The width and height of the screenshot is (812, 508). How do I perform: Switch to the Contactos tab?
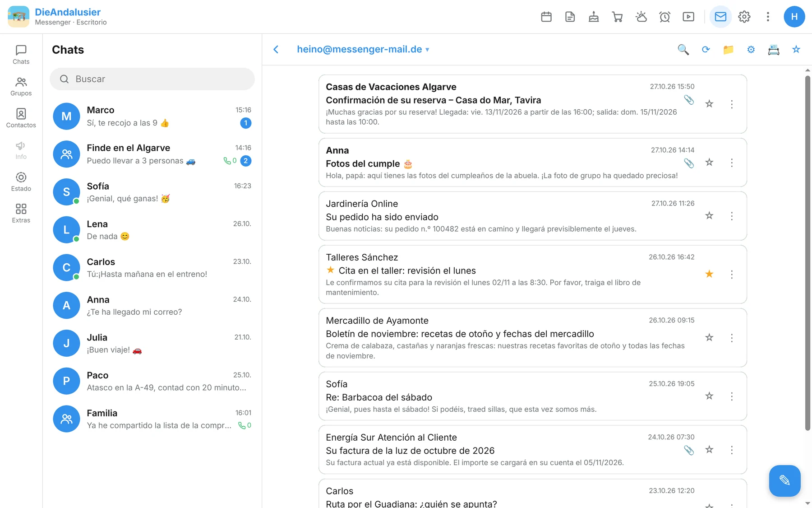click(21, 118)
